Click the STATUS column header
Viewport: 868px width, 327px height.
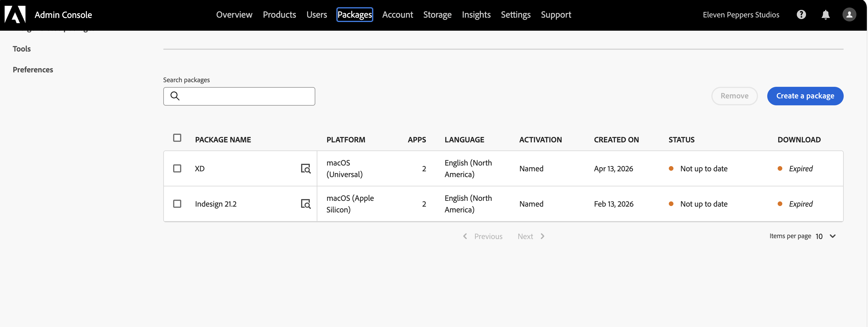(681, 139)
